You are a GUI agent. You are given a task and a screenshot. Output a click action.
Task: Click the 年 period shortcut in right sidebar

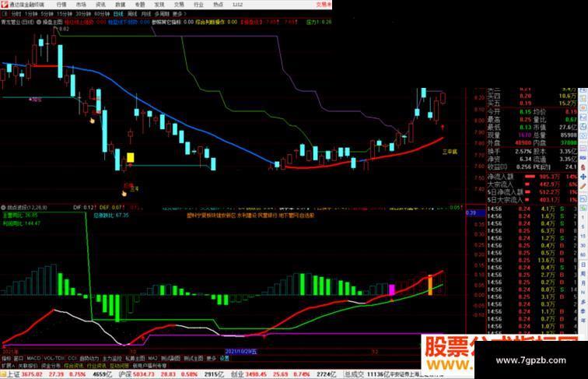click(583, 321)
